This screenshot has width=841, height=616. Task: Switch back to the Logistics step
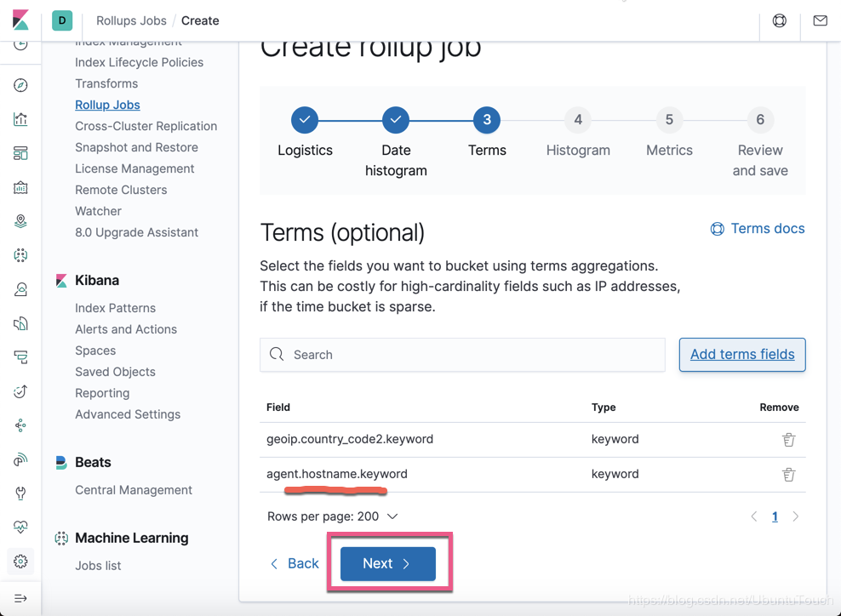305,120
